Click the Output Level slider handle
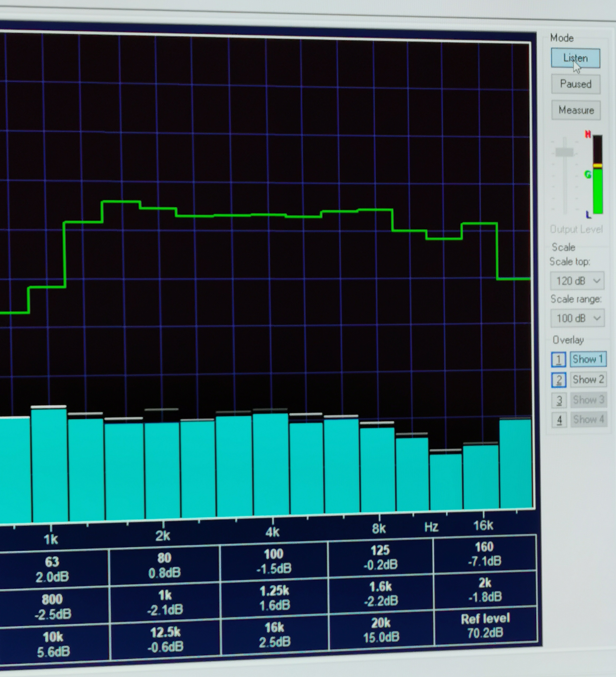The image size is (616, 677). (x=565, y=152)
